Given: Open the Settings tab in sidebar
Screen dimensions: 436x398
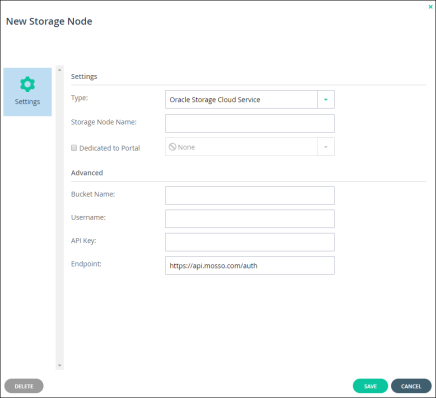Looking at the screenshot, I should (27, 92).
